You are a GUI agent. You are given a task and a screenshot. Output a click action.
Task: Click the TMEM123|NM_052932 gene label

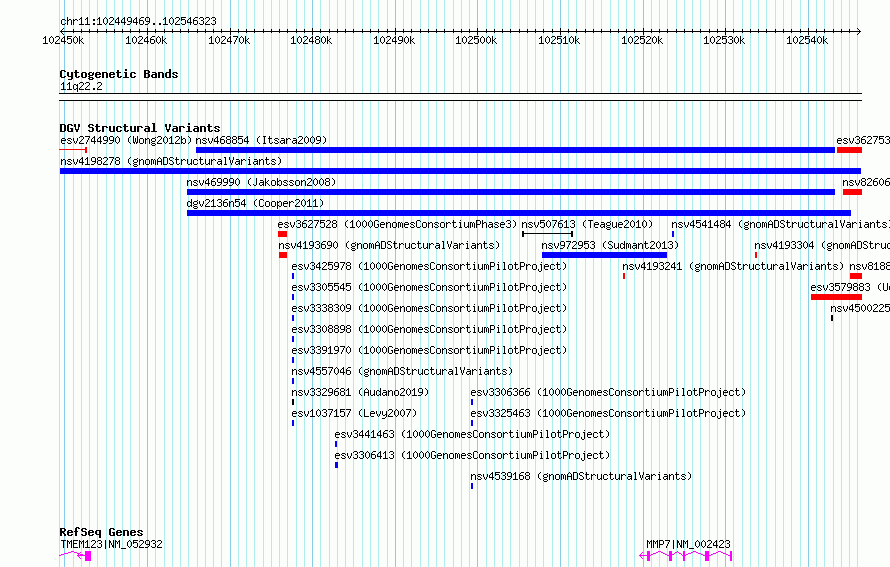coord(111,544)
